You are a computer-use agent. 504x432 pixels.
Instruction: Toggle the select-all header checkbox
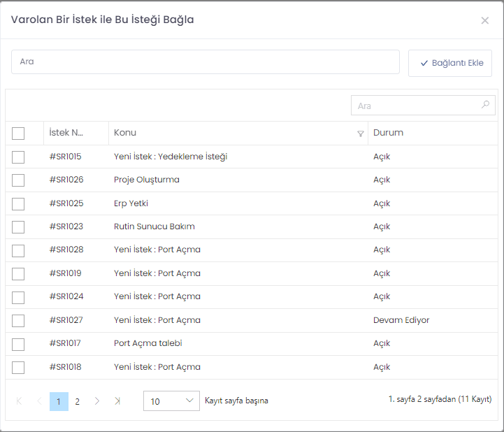(18, 134)
